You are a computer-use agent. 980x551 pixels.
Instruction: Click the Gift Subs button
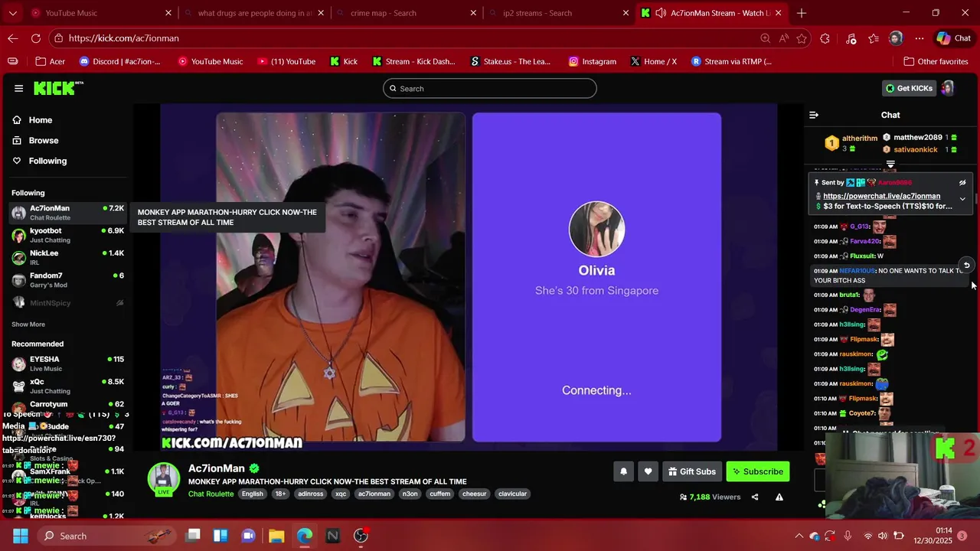[691, 471]
